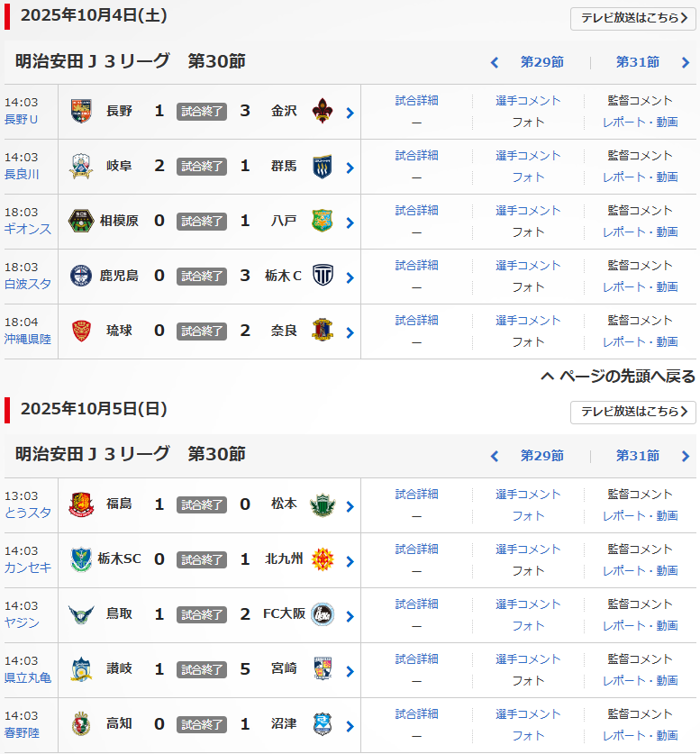This screenshot has height=754, width=700.
Task: Click the October 4 テレビ放送はこちら button
Action: (632, 19)
